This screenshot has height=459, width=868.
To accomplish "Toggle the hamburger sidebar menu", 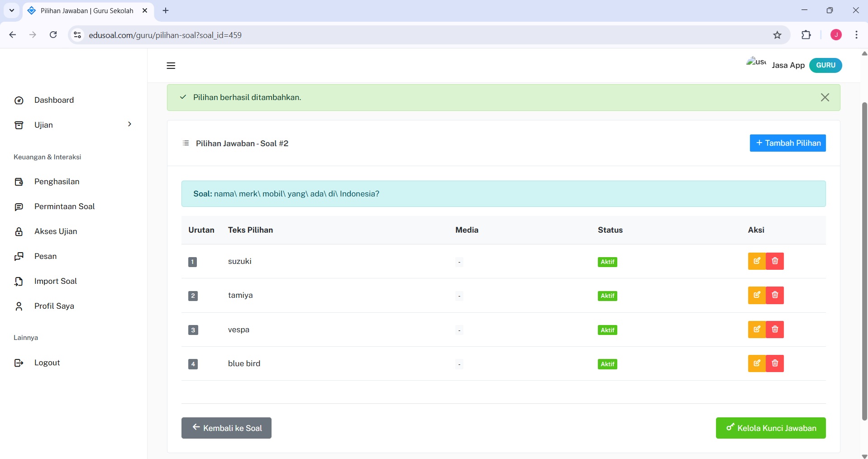I will click(x=171, y=66).
